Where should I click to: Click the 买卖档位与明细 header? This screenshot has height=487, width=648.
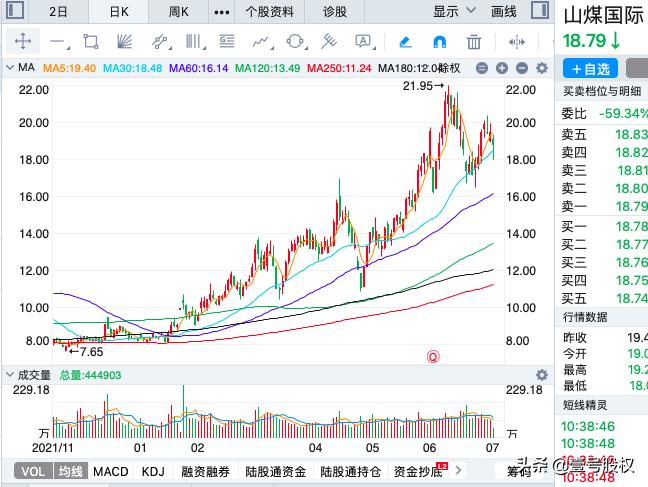click(602, 91)
